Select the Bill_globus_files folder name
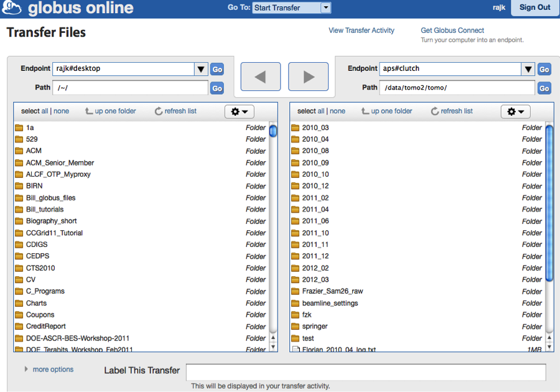Screen dimensions: 560x392 pyautogui.click(x=51, y=198)
